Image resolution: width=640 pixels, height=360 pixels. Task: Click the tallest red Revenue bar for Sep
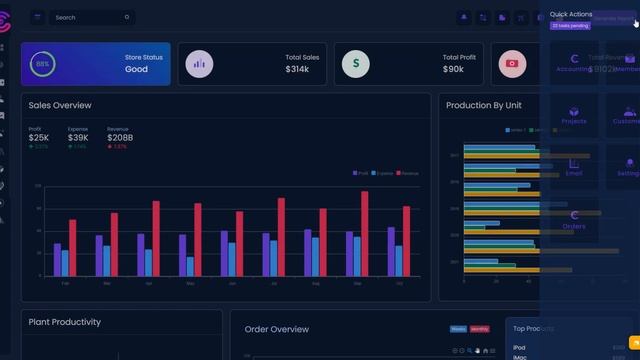pyautogui.click(x=364, y=234)
